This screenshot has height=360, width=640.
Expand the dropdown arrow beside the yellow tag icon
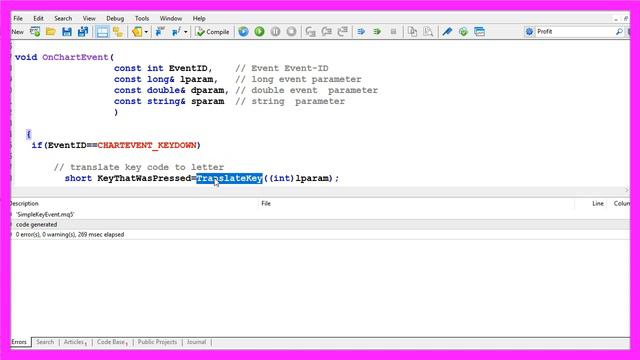146,32
